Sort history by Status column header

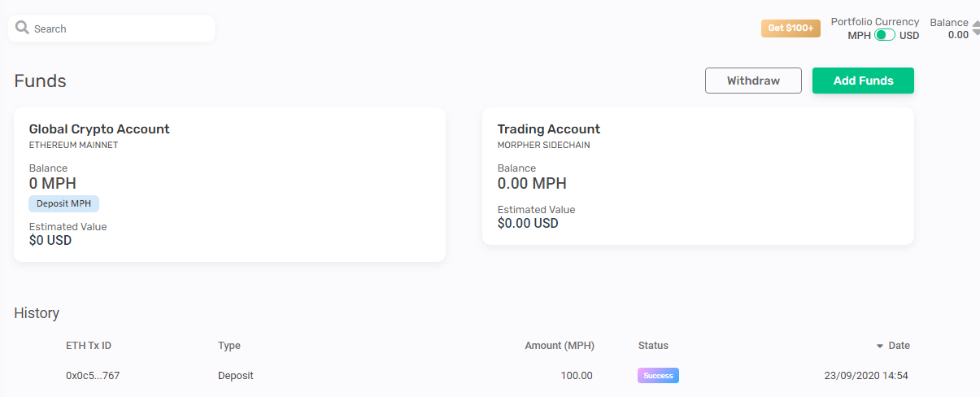[653, 346]
